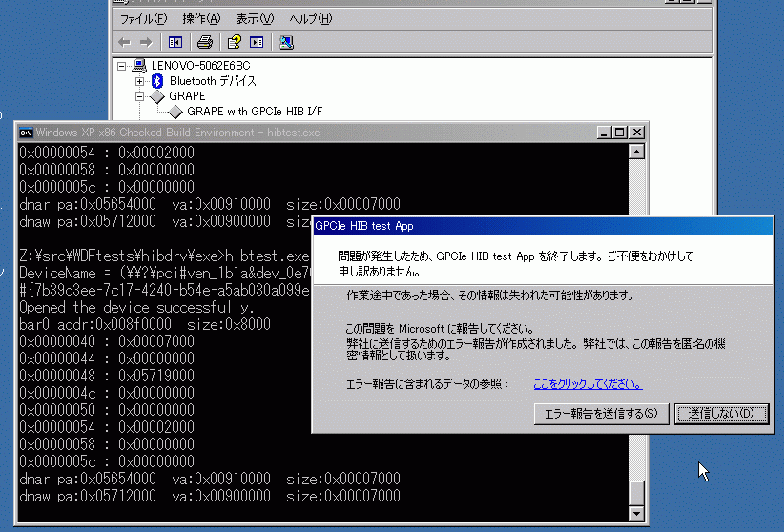
Task: Click the ここをクリックしてください link
Action: coord(588,384)
